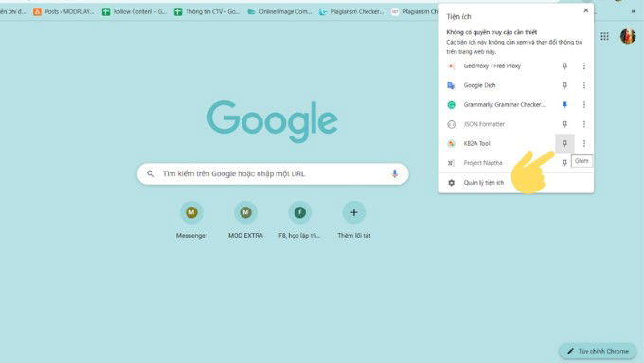Pin the JSON Formatter extension
The height and width of the screenshot is (363, 644).
[564, 124]
